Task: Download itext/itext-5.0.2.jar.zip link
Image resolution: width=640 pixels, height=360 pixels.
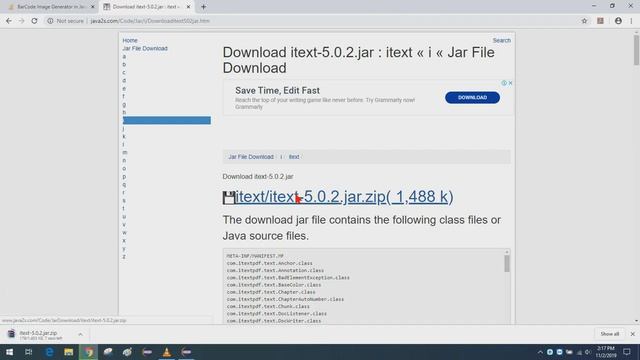Action: (344, 197)
